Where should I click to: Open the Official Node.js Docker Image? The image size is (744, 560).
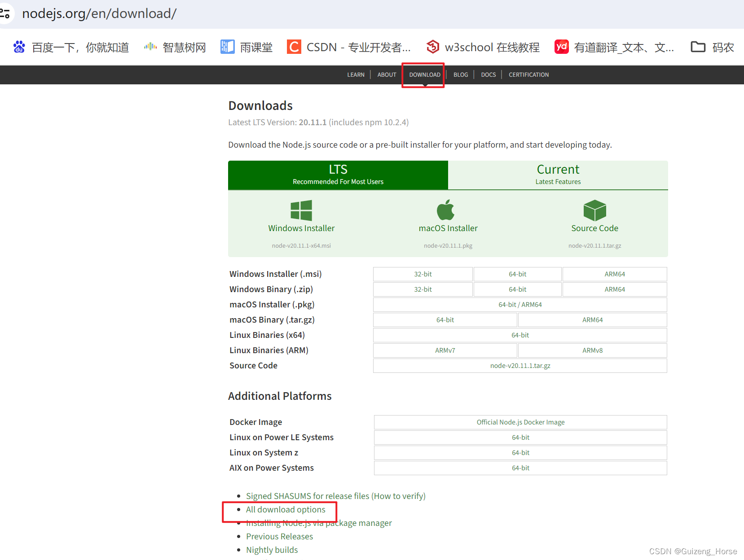pos(520,422)
